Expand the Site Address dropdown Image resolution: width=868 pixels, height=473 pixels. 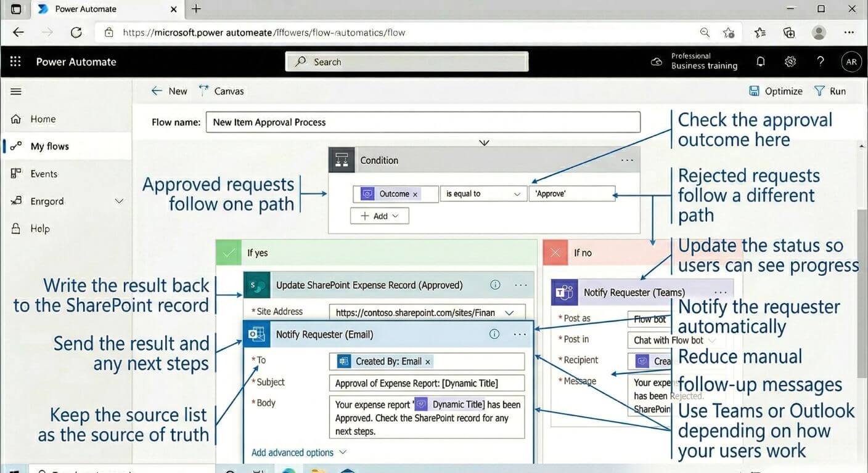[509, 313]
